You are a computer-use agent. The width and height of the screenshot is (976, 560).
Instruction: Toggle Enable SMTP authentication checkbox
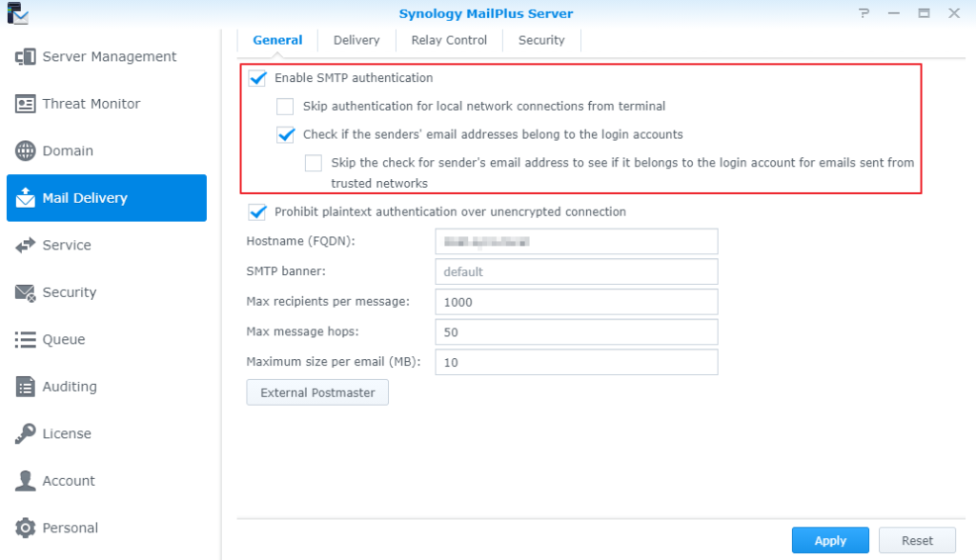(257, 78)
